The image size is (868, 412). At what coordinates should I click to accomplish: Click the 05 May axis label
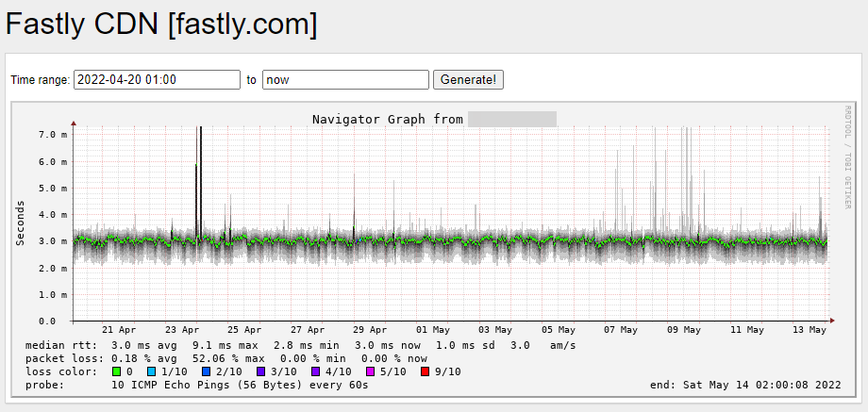[559, 330]
